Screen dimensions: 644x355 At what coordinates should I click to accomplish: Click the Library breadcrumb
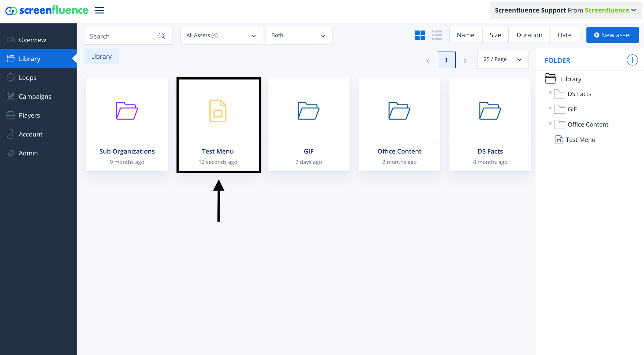click(101, 56)
